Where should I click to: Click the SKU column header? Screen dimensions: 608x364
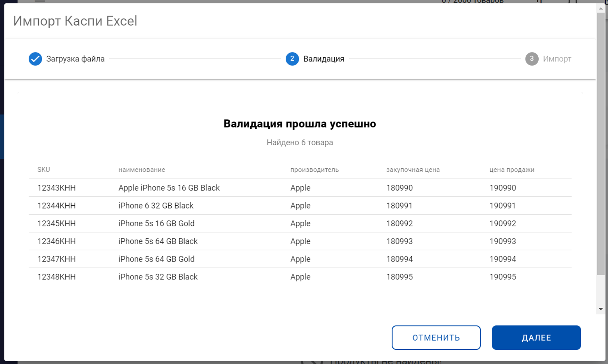(44, 170)
